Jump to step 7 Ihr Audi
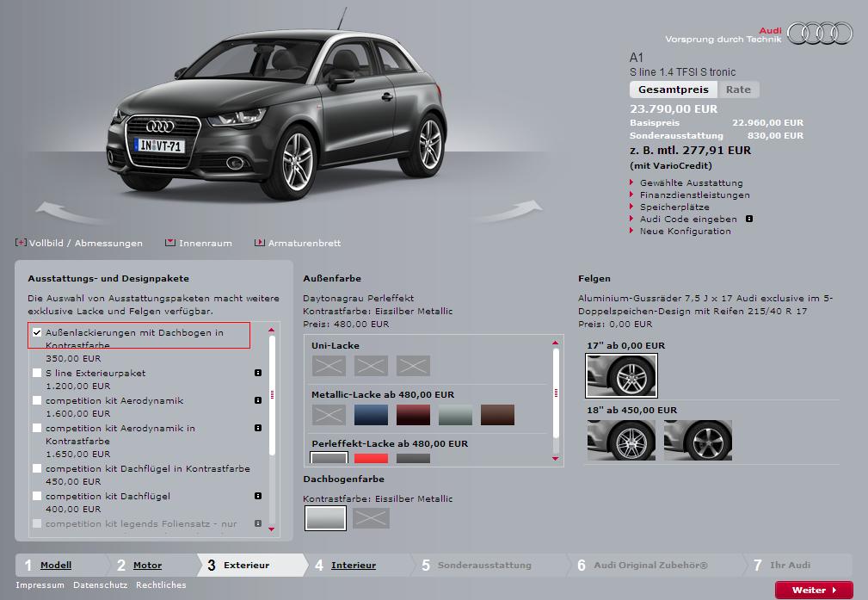Viewport: 868px width, 600px height. [790, 565]
